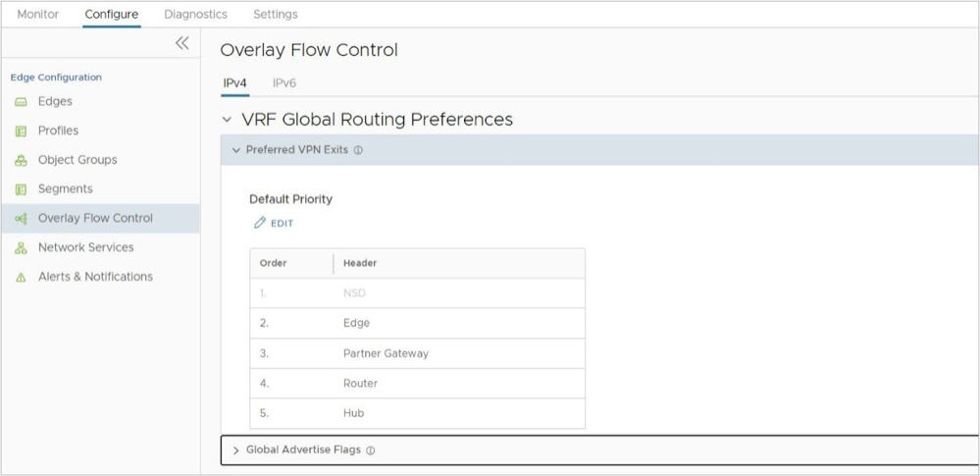
Task: Click the info icon beside Global Advertise Flags
Action: point(371,450)
